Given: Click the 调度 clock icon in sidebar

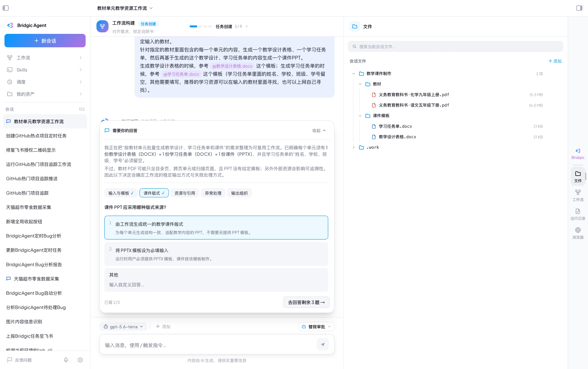Looking at the screenshot, I should point(9,82).
